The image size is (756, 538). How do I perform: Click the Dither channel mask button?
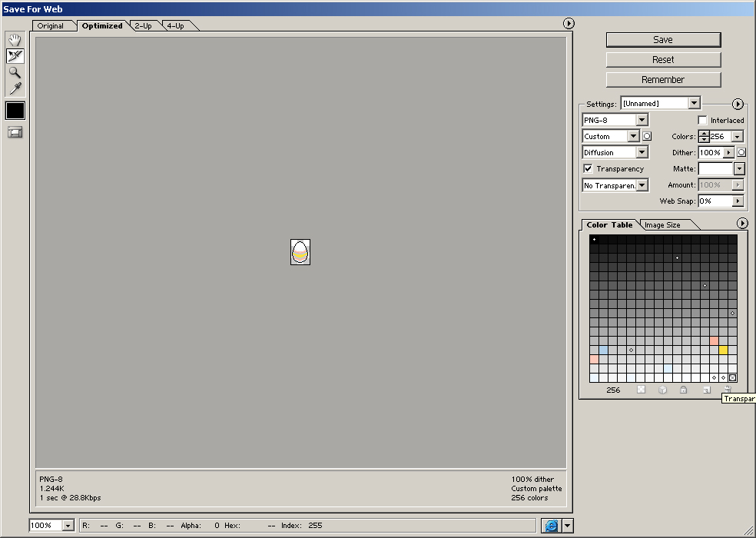point(741,153)
